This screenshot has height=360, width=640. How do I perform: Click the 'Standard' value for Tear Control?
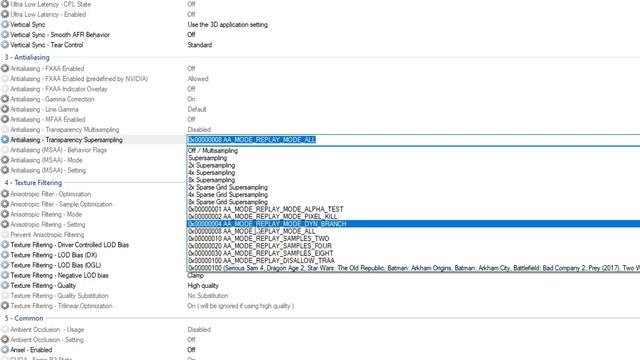pos(200,45)
